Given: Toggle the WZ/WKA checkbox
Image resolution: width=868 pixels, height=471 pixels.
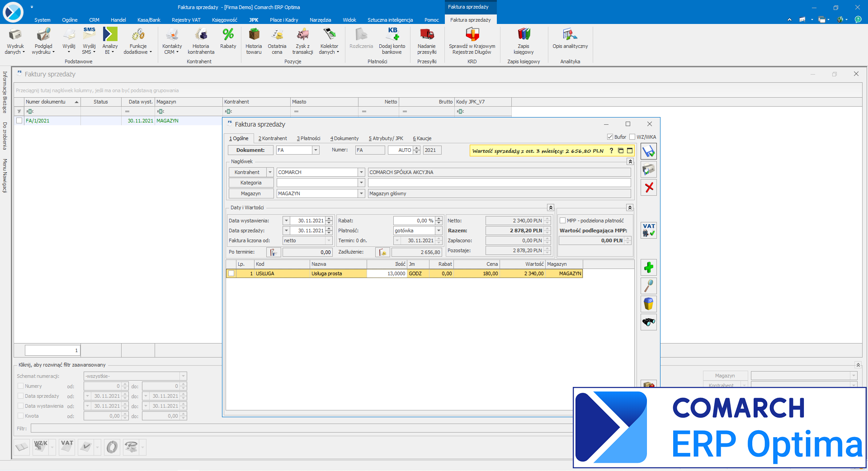Looking at the screenshot, I should 632,137.
